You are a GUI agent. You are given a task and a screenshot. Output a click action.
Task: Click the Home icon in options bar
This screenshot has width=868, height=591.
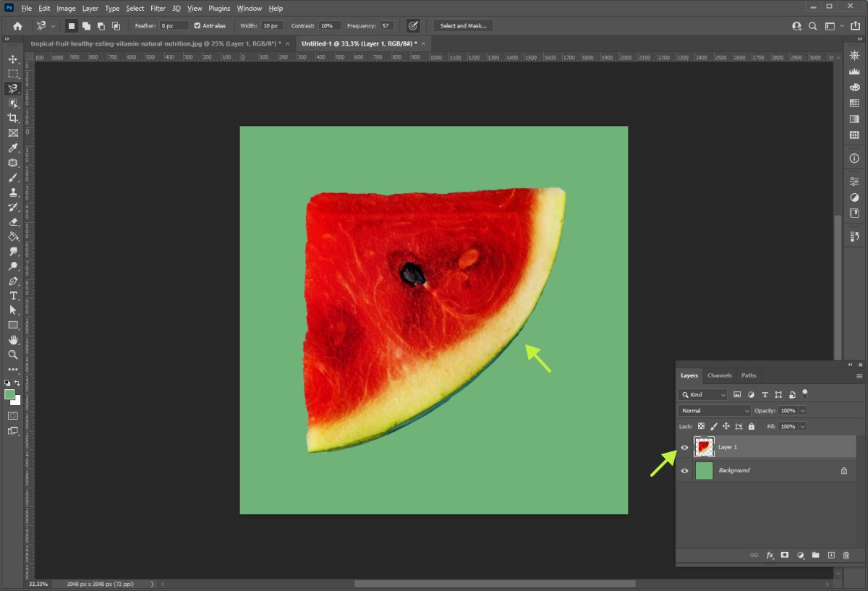[17, 25]
